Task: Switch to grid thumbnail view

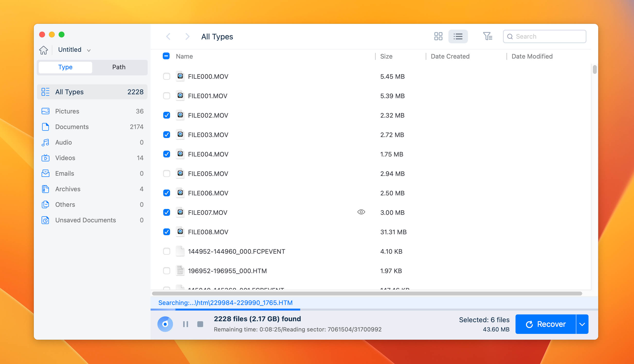Action: tap(438, 36)
